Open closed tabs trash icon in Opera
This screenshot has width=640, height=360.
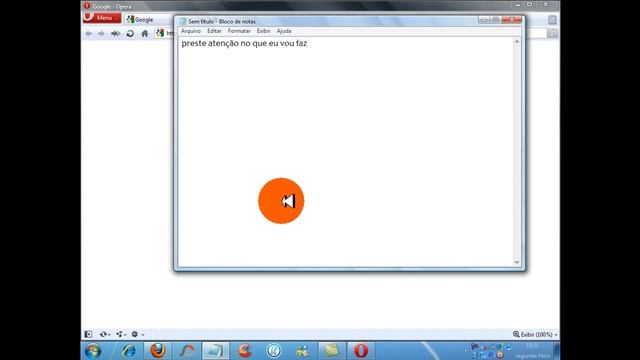552,20
